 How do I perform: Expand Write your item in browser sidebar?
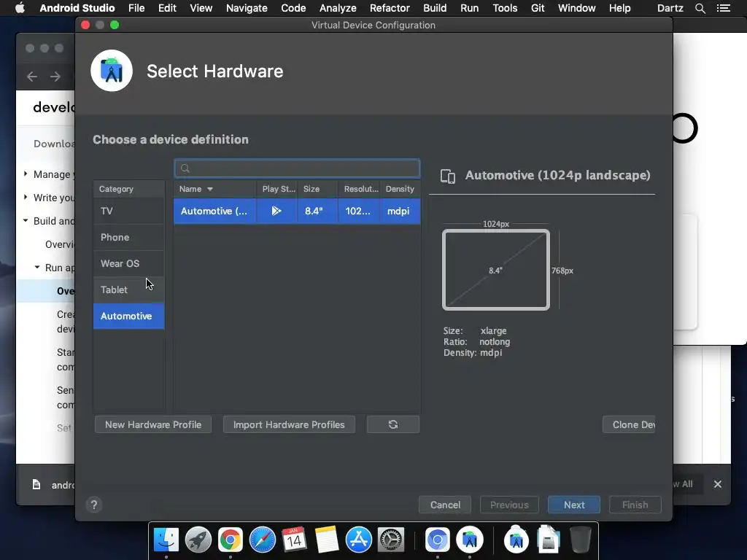point(26,197)
